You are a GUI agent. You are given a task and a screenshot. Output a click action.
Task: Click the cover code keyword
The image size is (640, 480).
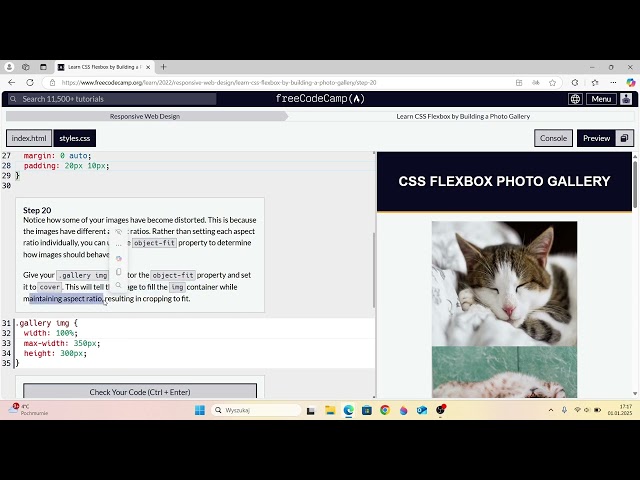(50, 287)
